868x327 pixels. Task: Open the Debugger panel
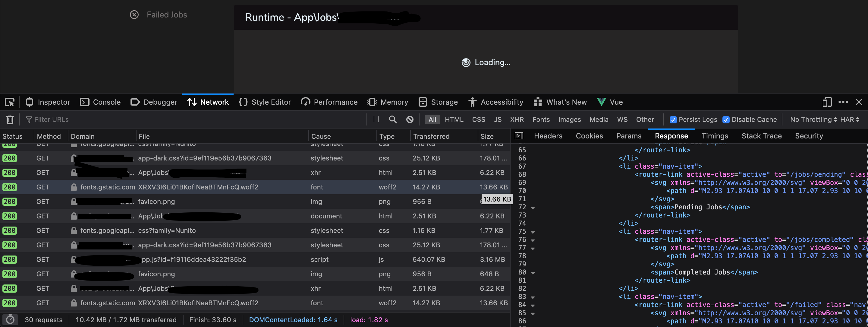click(154, 102)
